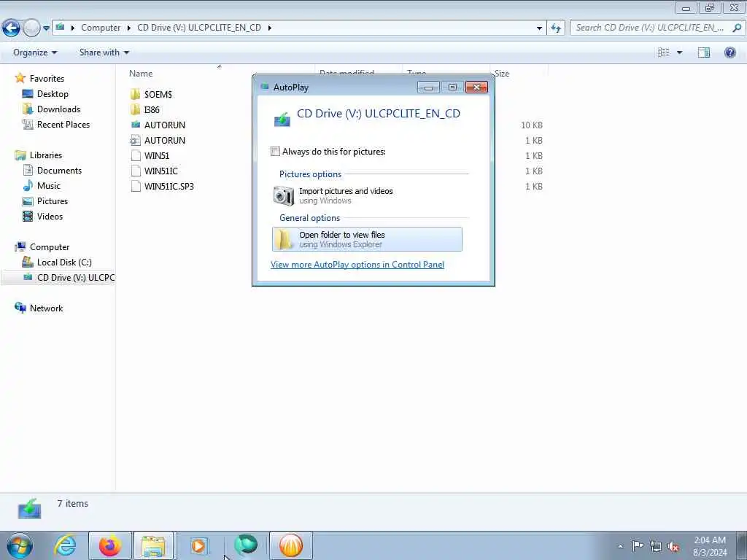Expand arrow after ULCPCLITE_EN_CD breadcrumb
The height and width of the screenshot is (560, 747).
(x=270, y=28)
